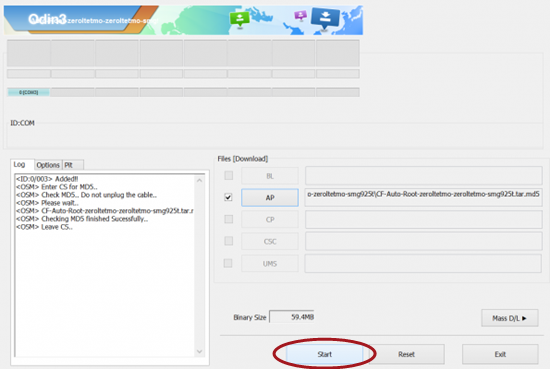Click the CSC file path field
The width and height of the screenshot is (550, 369).
click(x=423, y=241)
